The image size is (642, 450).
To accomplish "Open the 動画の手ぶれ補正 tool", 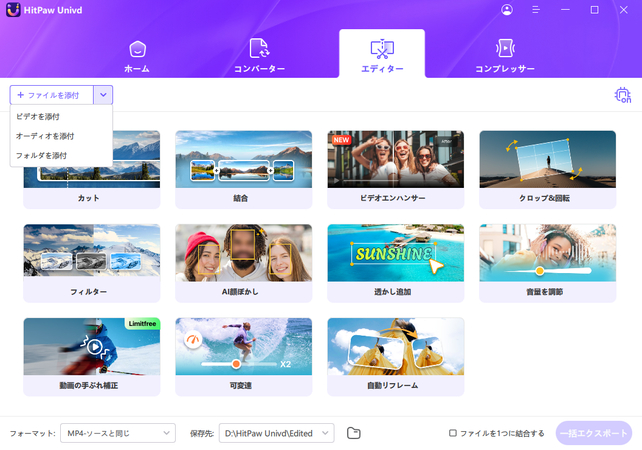I will click(92, 357).
